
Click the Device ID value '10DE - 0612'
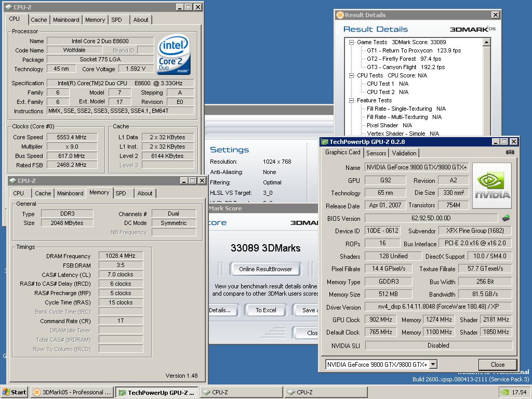(382, 231)
